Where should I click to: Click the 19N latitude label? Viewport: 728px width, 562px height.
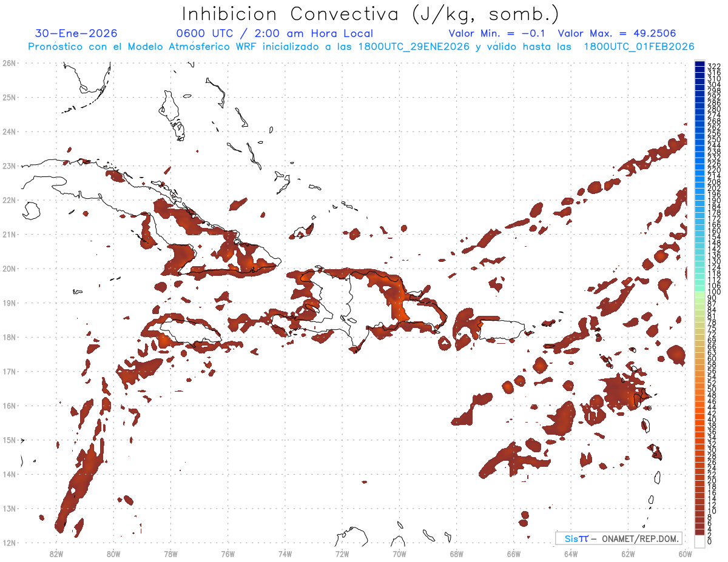8,303
